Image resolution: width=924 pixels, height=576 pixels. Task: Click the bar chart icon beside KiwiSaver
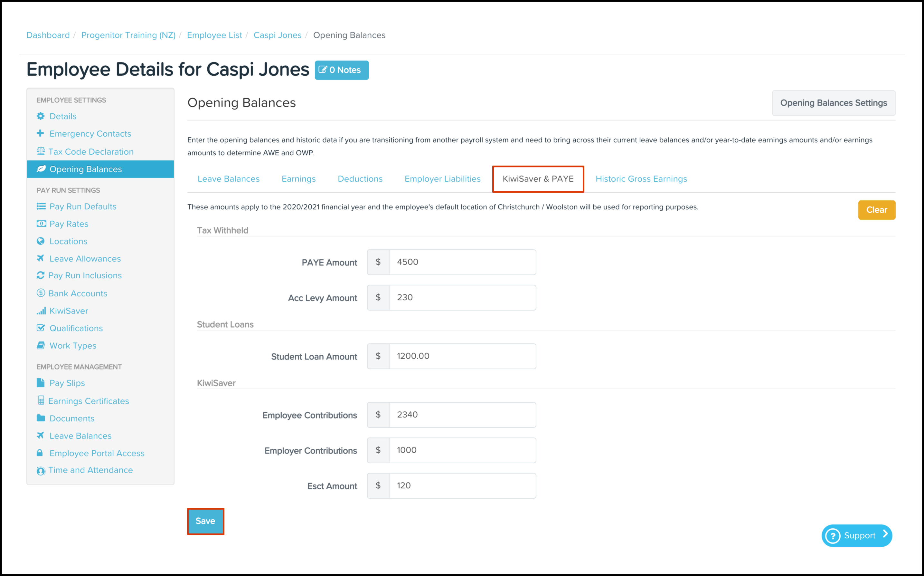coord(41,311)
